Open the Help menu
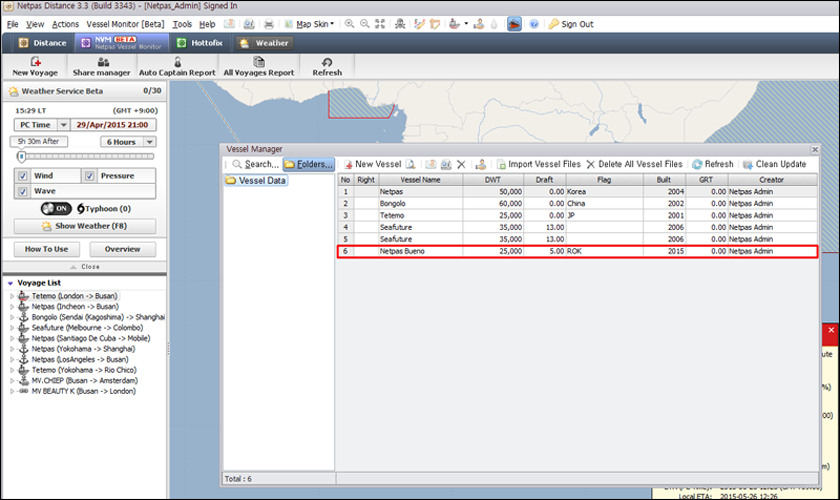Image resolution: width=840 pixels, height=500 pixels. (x=207, y=24)
